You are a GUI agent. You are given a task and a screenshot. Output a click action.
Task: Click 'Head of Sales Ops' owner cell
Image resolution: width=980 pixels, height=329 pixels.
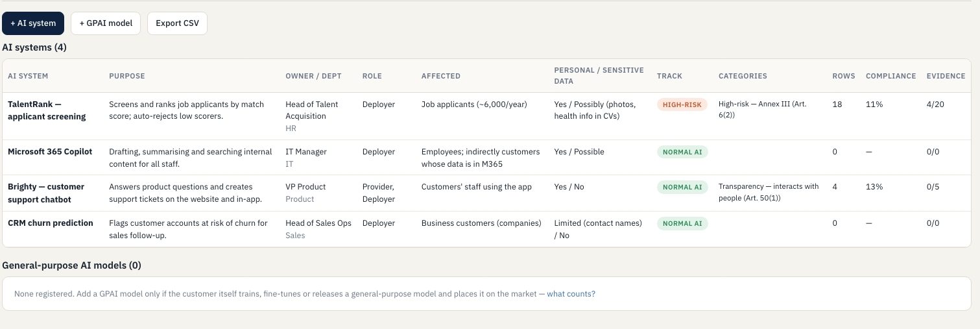pos(318,223)
